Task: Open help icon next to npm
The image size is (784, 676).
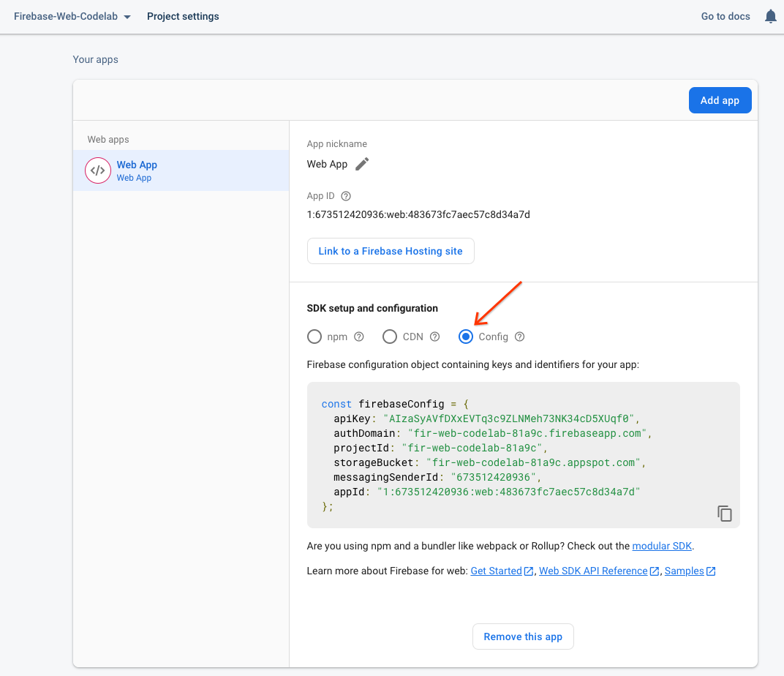Action: point(359,337)
